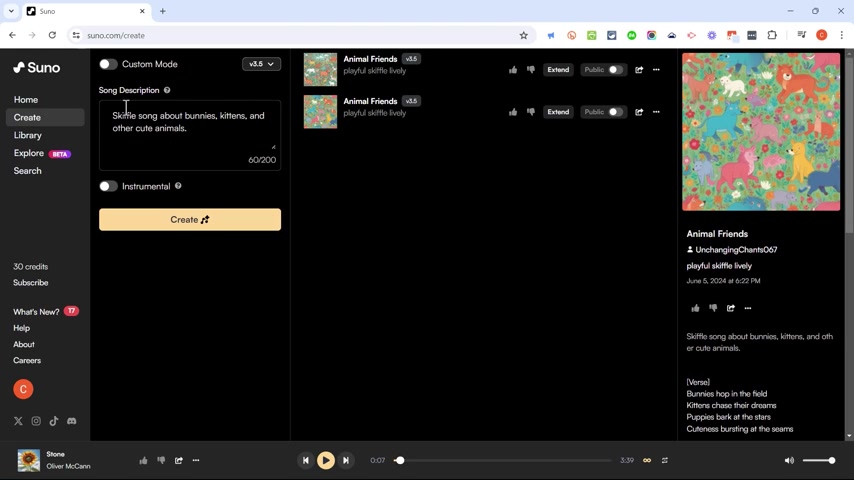Play the current track
854x480 pixels.
tap(326, 460)
